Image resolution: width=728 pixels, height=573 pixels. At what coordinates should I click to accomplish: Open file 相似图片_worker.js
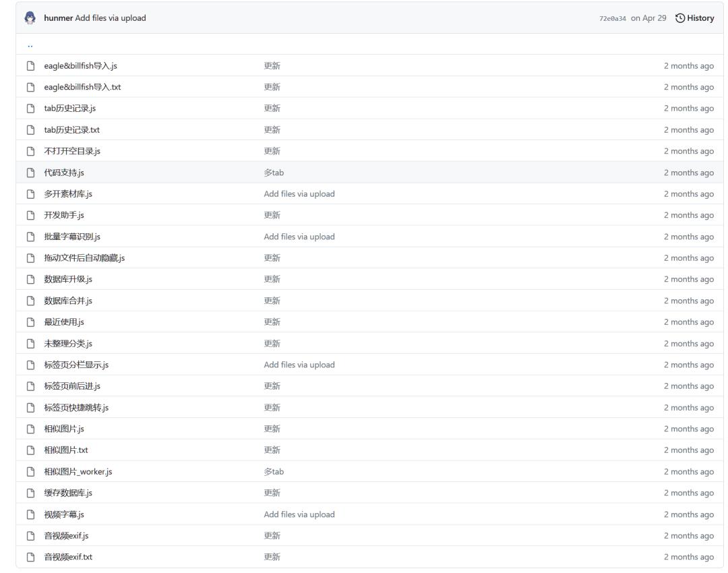78,472
